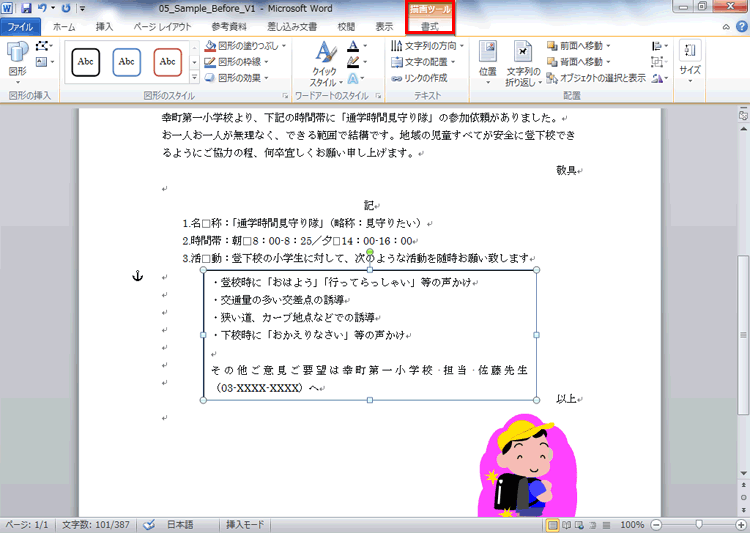Expand the shape styles gallery more arrow
The height and width of the screenshot is (533, 750).
(x=194, y=77)
